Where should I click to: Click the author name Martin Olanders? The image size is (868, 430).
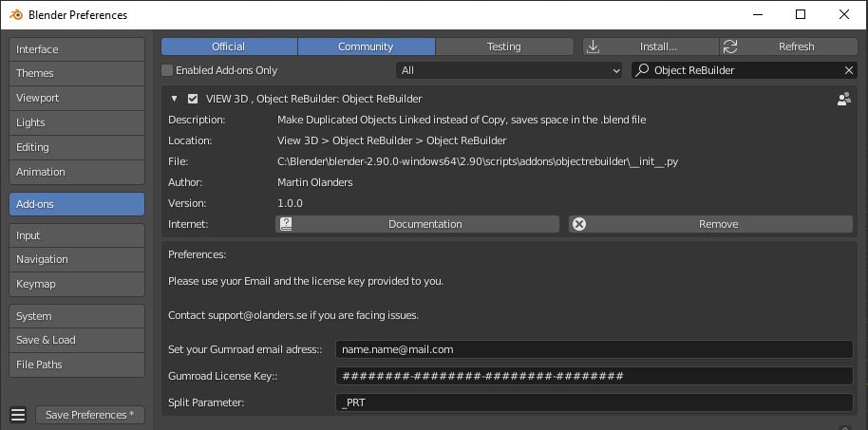pos(315,182)
